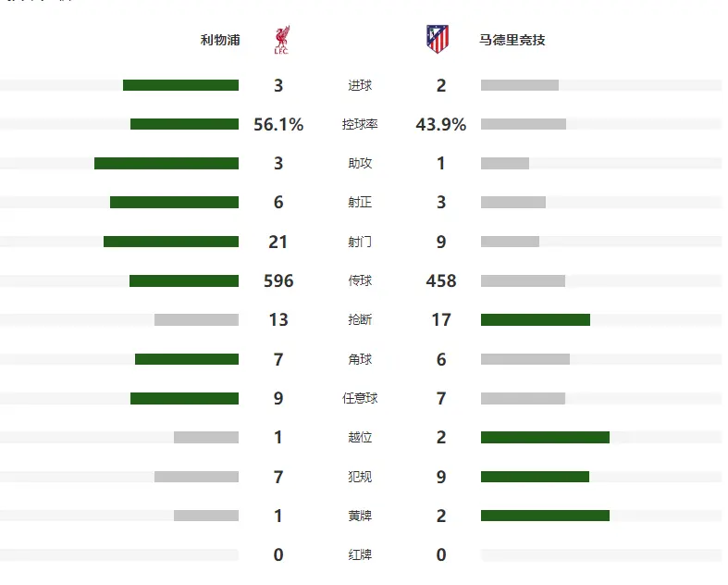Click Liverpool's green assists bar
This screenshot has width=728, height=585.
(167, 163)
